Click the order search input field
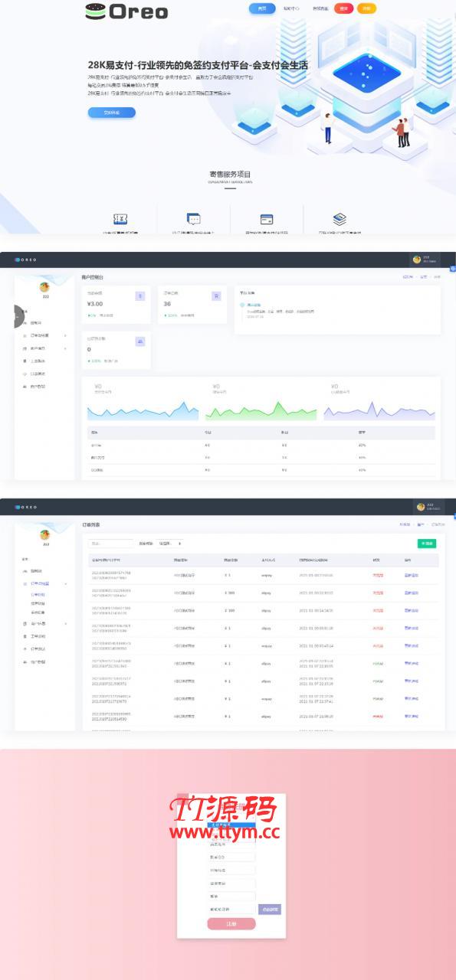The height and width of the screenshot is (980, 456). 111,544
